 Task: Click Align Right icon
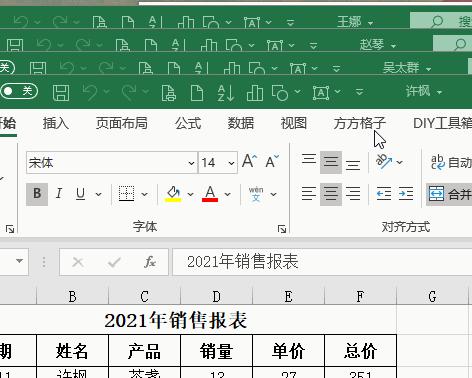coord(353,194)
